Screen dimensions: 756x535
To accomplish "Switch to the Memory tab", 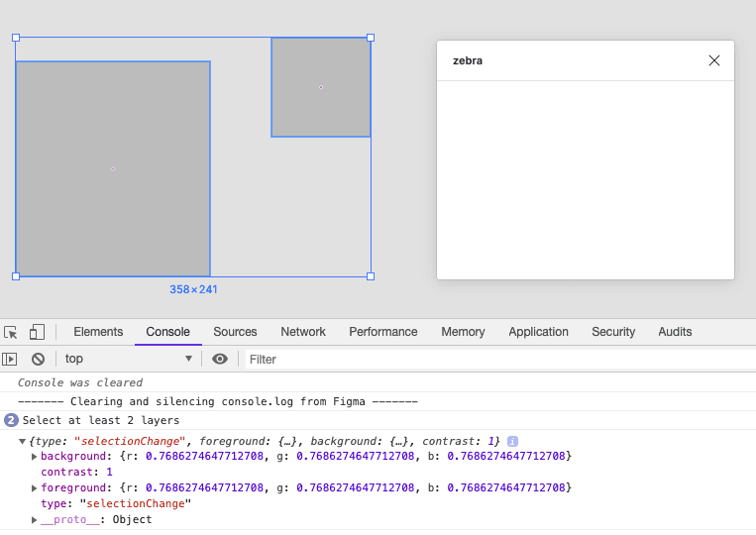I will 463,332.
